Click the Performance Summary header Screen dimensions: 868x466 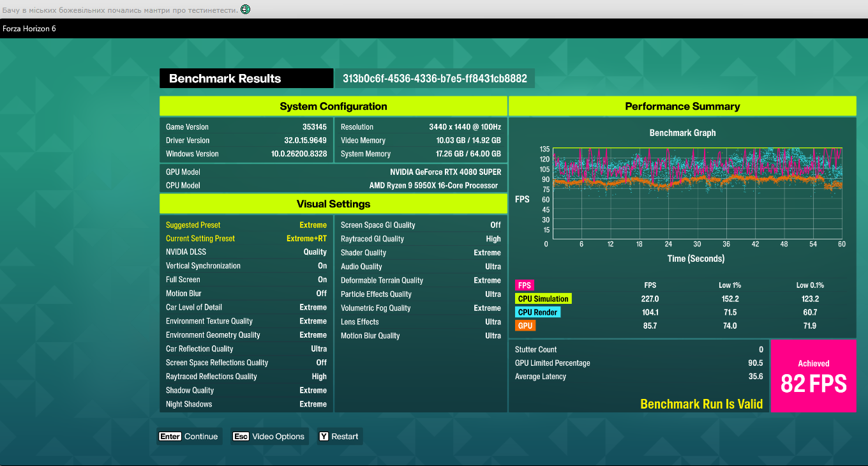pos(682,107)
